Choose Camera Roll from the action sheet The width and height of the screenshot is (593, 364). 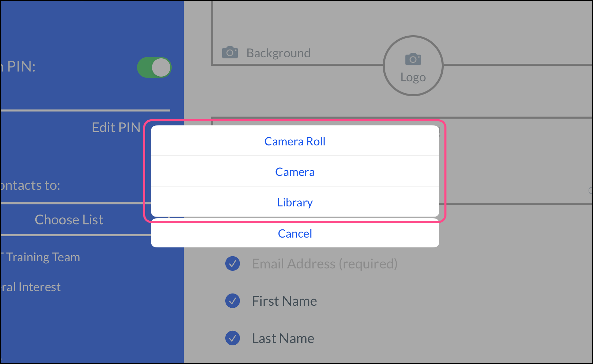coord(295,141)
